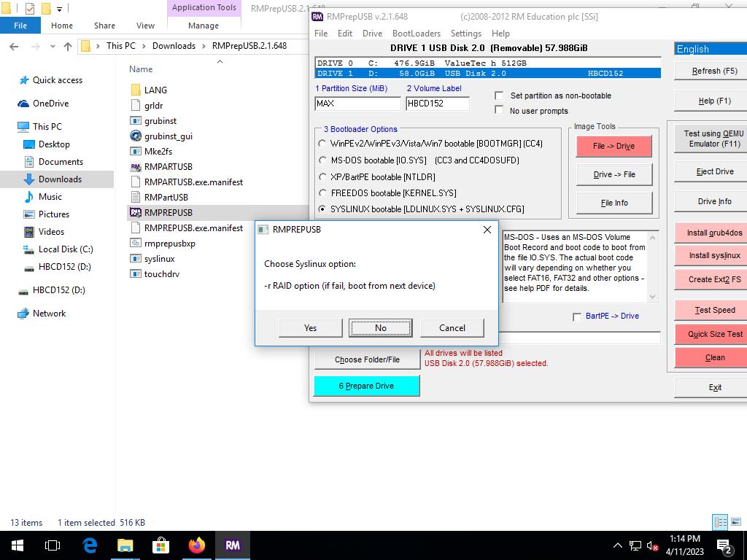Launch Firefox from the taskbar

click(196, 545)
